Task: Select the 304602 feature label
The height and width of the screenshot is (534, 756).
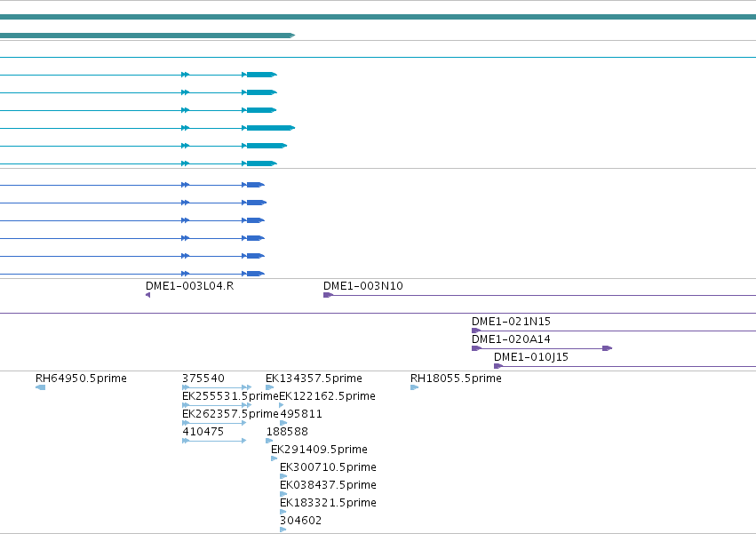Action: [300, 521]
